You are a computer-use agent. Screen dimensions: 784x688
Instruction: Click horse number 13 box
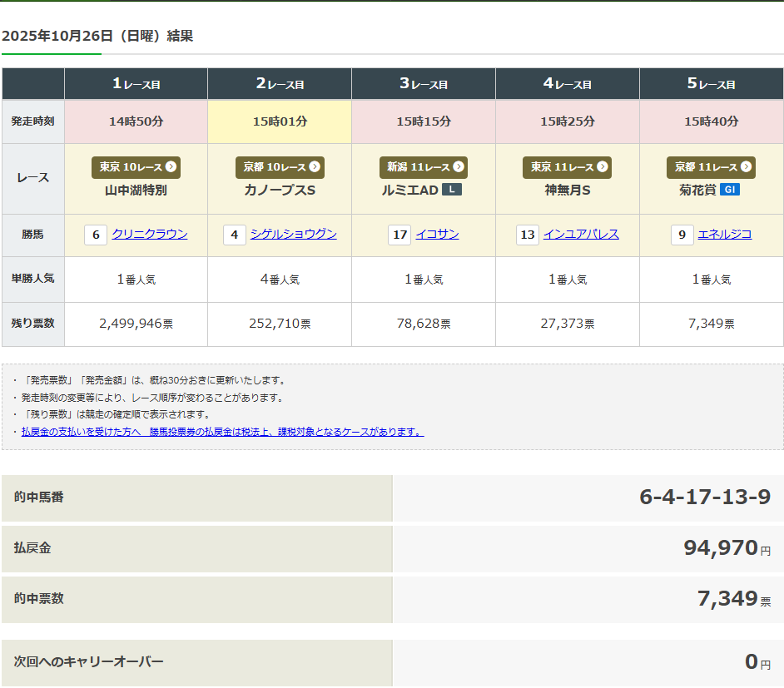pyautogui.click(x=527, y=235)
